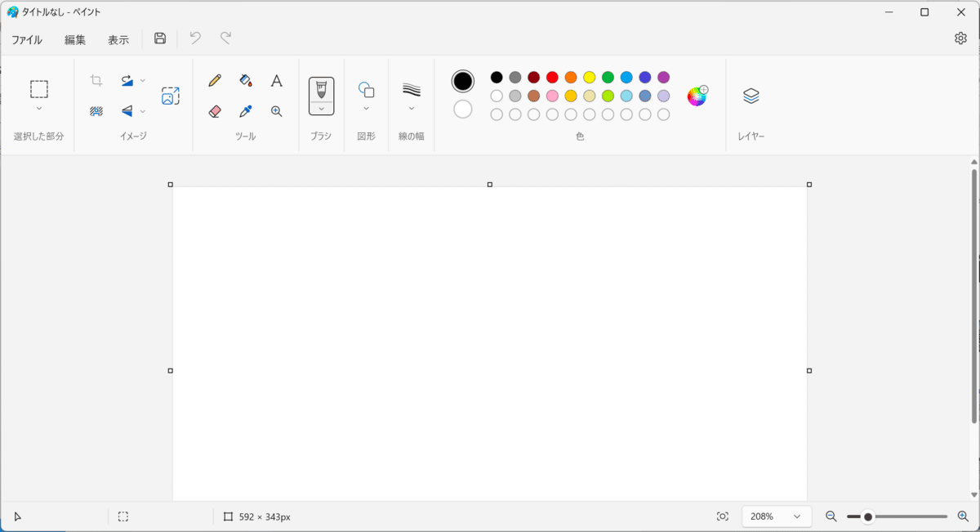The width and height of the screenshot is (980, 532).
Task: Activate the Color picker eyedropper tool
Action: click(x=246, y=111)
